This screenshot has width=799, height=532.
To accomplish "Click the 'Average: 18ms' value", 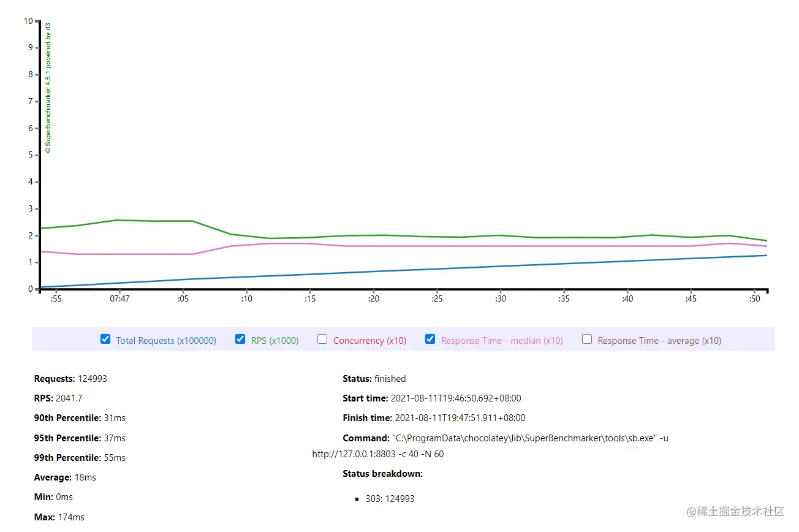I will (65, 477).
